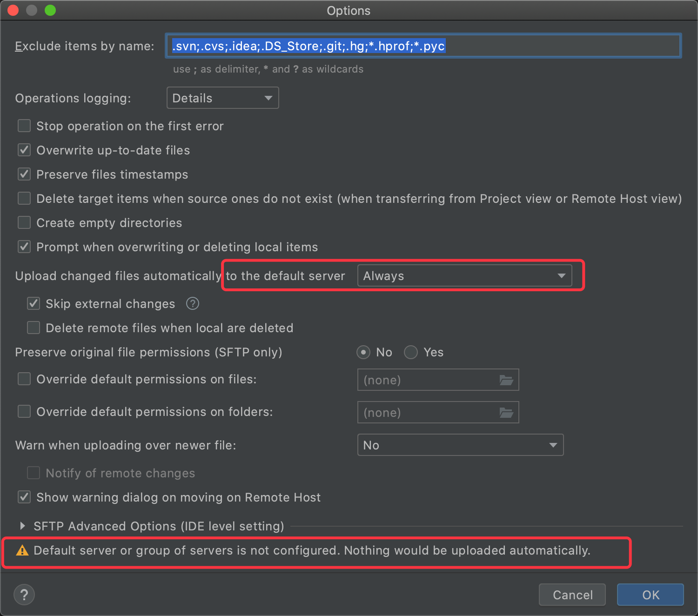
Task: Uncheck Show warning dialog on moving on Remote Host
Action: point(24,497)
